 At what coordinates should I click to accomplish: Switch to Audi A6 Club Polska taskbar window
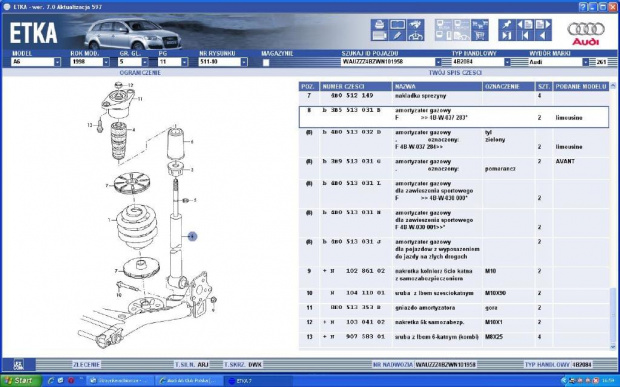tap(189, 381)
